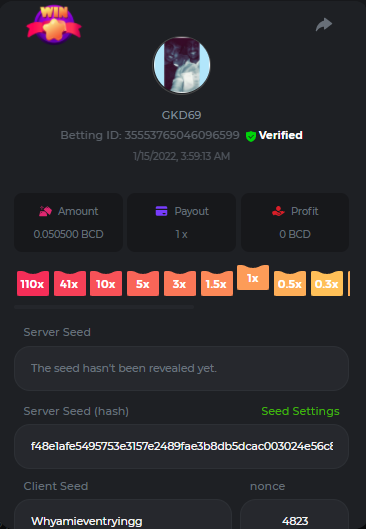Select the 3x multiplier tile
366x529 pixels.
pos(180,283)
